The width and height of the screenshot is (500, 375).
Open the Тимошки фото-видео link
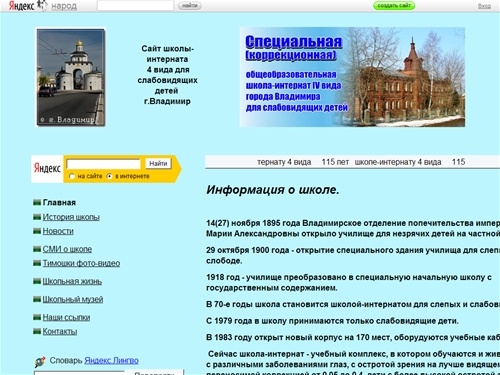pyautogui.click(x=81, y=263)
